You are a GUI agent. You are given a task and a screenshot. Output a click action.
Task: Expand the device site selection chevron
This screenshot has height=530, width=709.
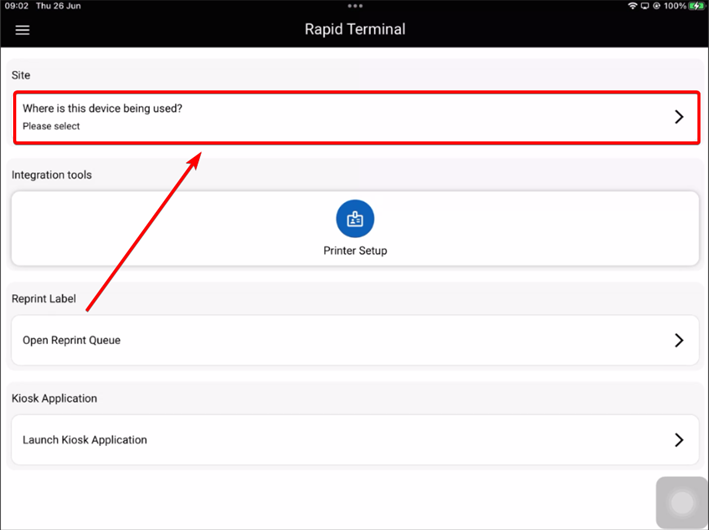click(678, 117)
